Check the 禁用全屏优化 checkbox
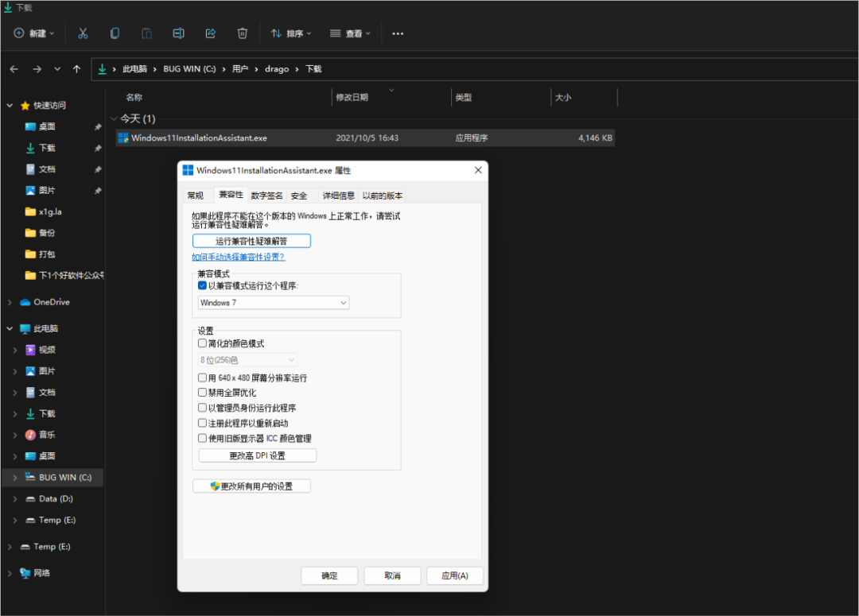Image resolution: width=859 pixels, height=616 pixels. coord(202,393)
